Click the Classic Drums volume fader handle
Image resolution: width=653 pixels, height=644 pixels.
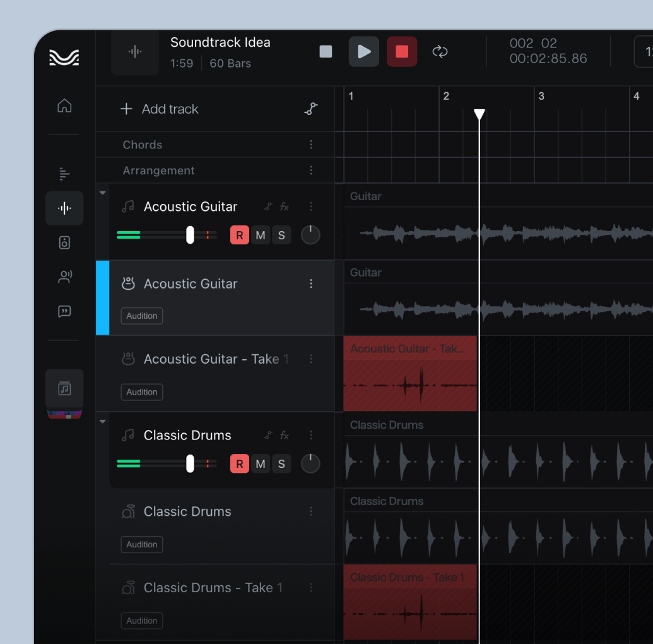(x=190, y=463)
